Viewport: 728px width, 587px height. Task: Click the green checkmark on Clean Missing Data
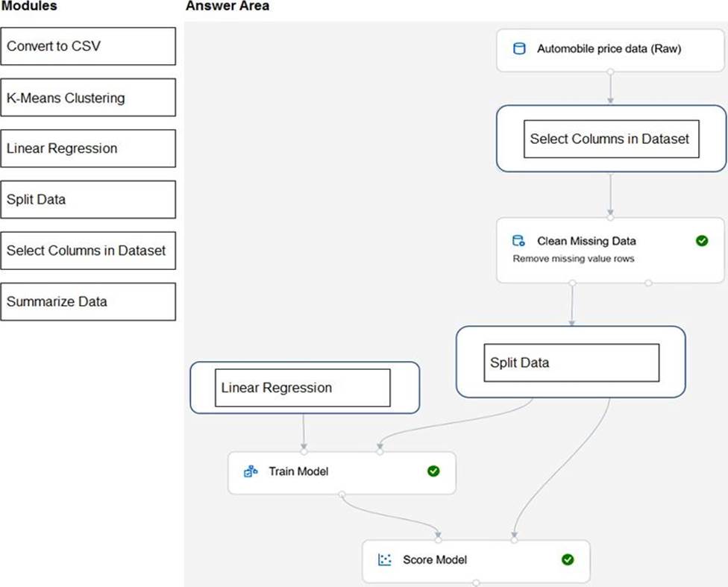[x=701, y=241]
